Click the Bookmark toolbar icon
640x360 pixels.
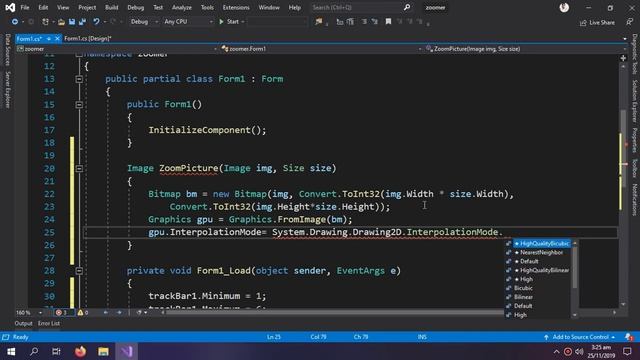[388, 22]
